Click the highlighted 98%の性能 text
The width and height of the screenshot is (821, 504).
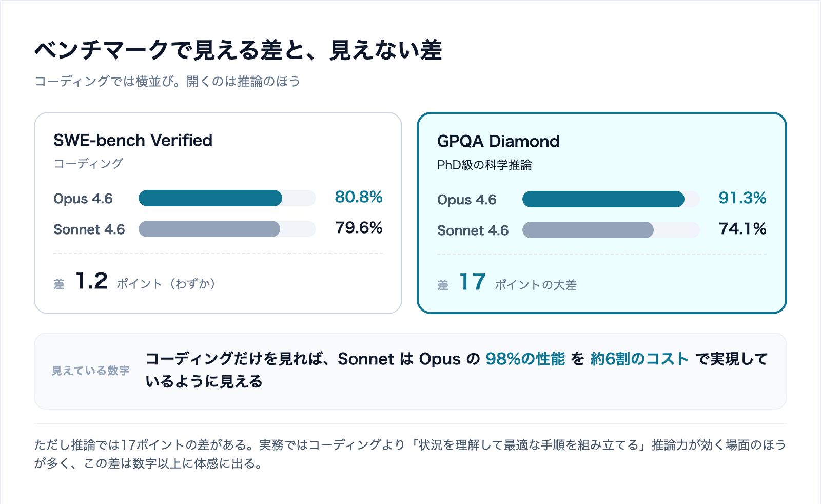point(525,359)
